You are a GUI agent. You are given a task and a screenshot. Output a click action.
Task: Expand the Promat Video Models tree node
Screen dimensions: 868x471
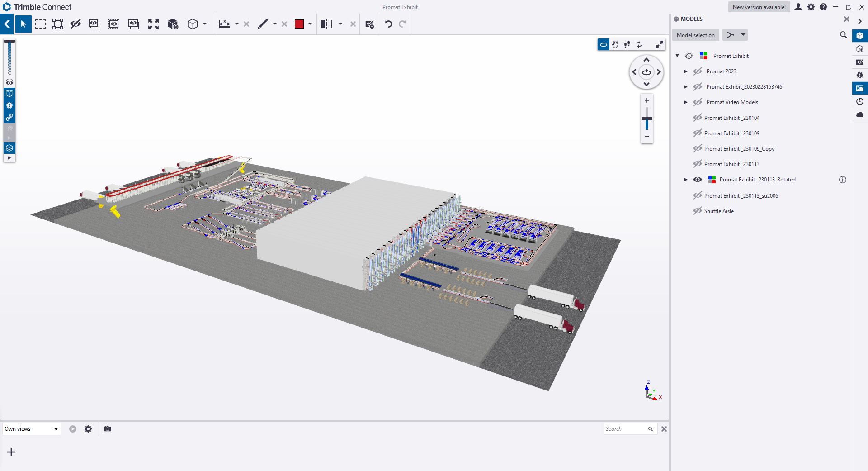(686, 102)
